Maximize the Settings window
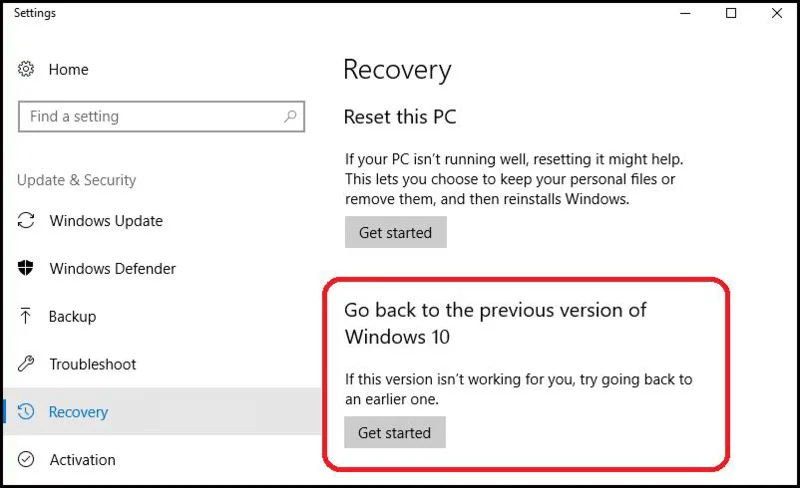Screen dimensions: 800x488 click(x=731, y=13)
